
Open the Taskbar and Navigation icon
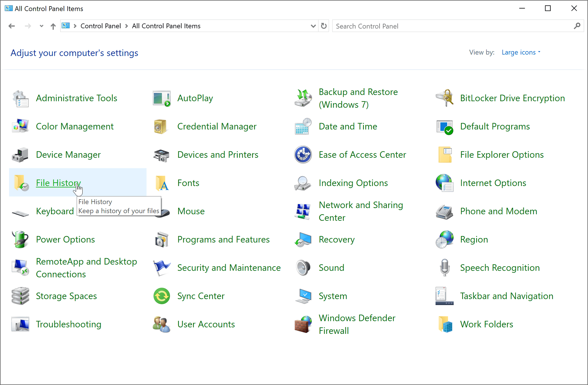(x=445, y=296)
